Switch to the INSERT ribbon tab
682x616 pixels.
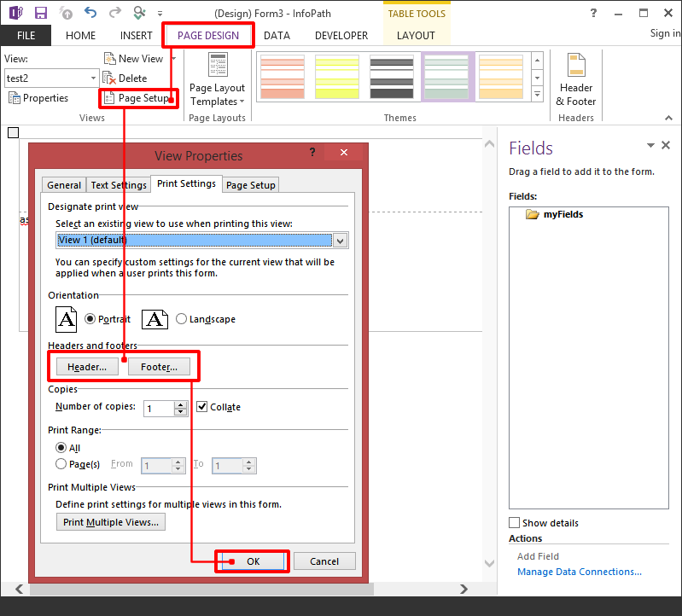click(136, 36)
